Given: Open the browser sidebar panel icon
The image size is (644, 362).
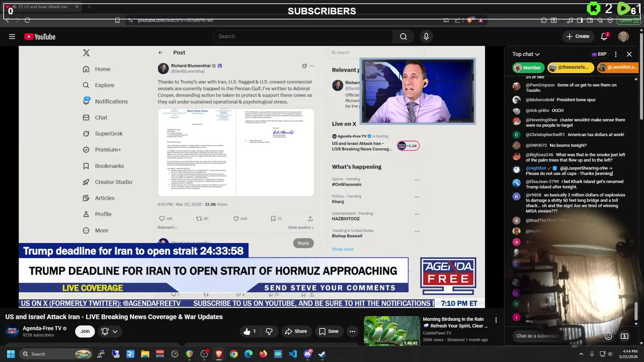Looking at the screenshot, I should (580, 20).
